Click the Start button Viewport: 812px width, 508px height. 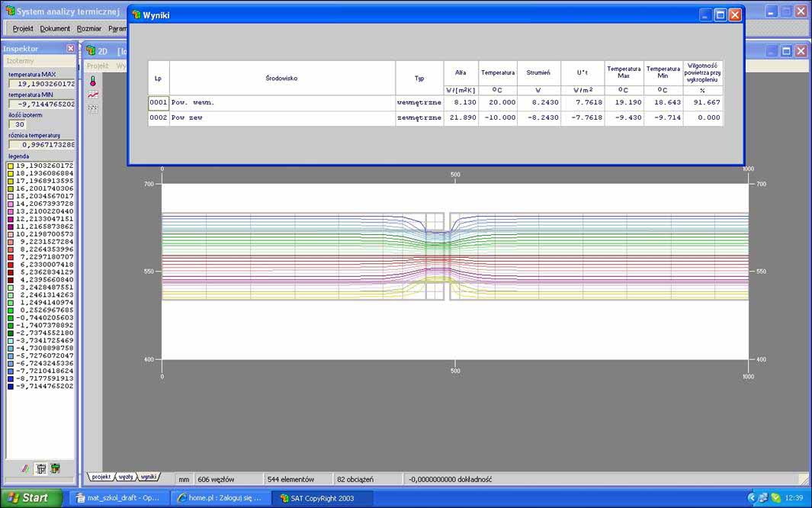coord(31,497)
